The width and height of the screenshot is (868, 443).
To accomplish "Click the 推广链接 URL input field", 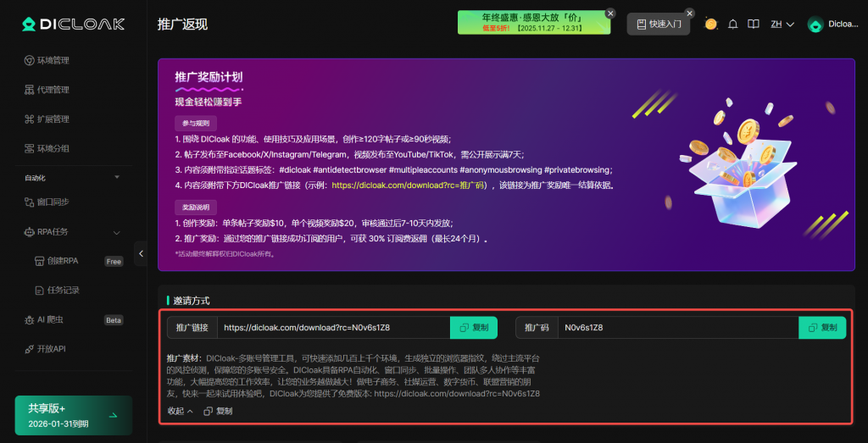I will (333, 327).
